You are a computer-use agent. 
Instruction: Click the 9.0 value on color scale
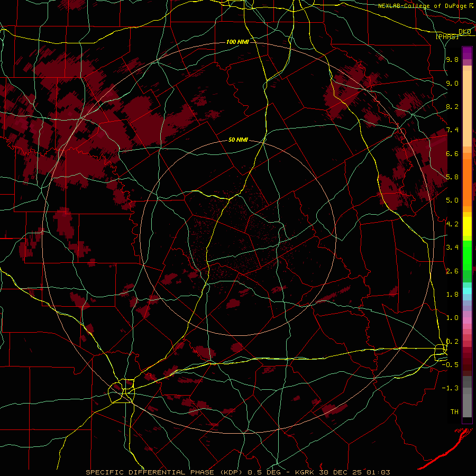(452, 83)
